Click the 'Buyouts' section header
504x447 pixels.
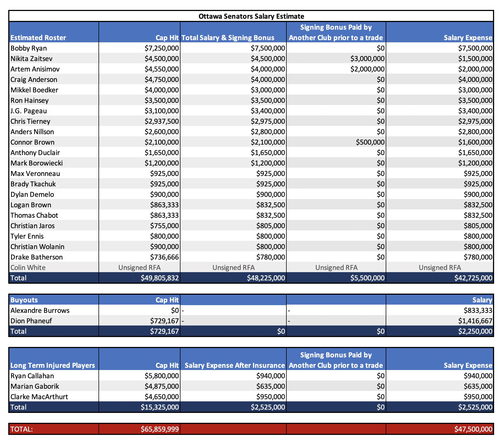pyautogui.click(x=54, y=300)
